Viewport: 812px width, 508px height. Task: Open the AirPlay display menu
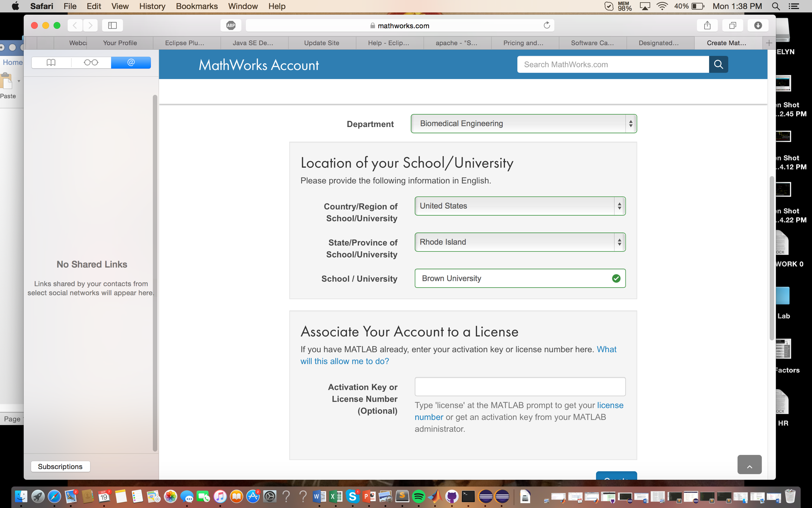(645, 6)
